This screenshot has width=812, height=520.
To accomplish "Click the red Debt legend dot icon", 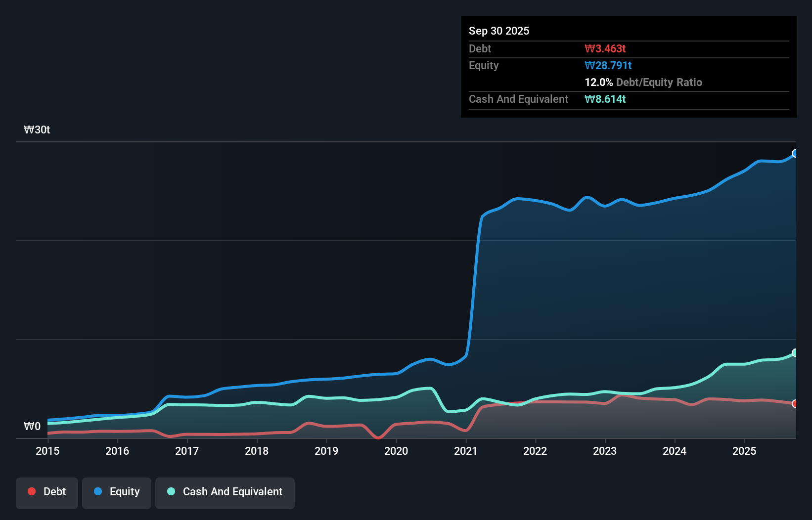I will tap(31, 491).
